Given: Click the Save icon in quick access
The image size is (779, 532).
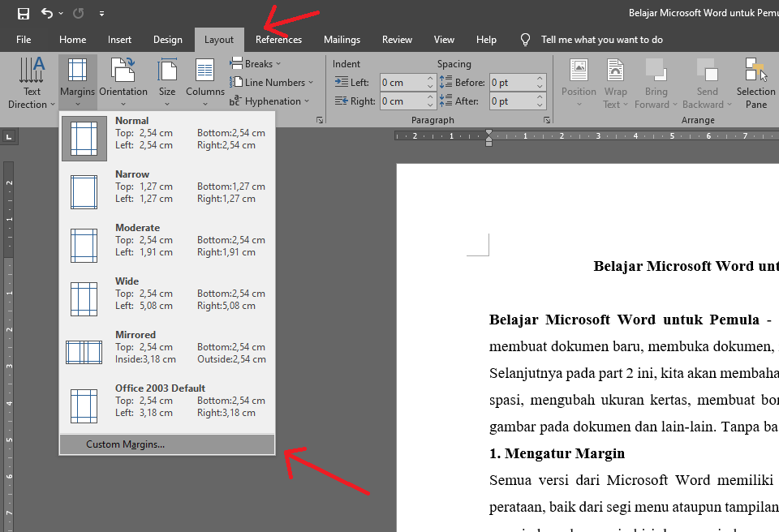Looking at the screenshot, I should pos(21,12).
